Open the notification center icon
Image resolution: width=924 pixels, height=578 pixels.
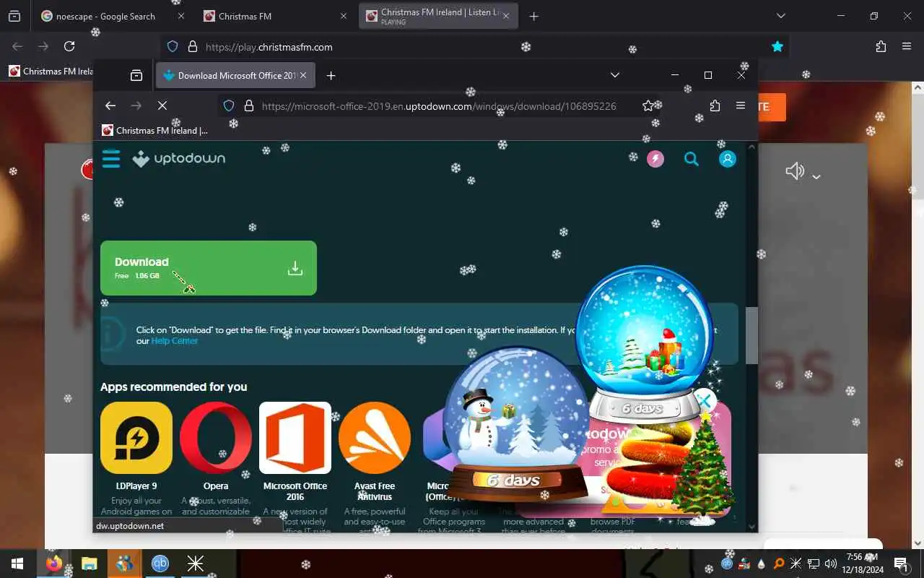pyautogui.click(x=902, y=564)
